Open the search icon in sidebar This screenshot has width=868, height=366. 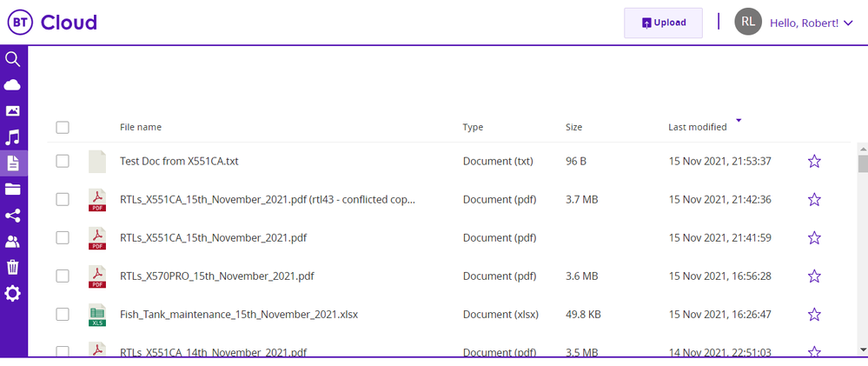coord(13,59)
